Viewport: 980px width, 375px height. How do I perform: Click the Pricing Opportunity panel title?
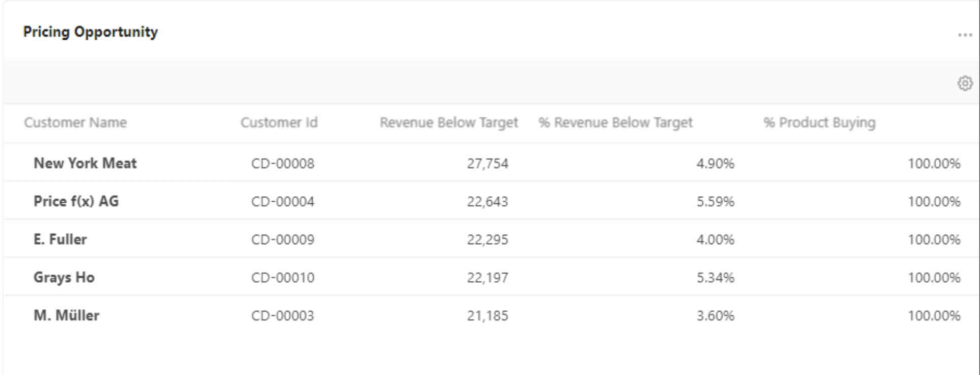coord(91,32)
